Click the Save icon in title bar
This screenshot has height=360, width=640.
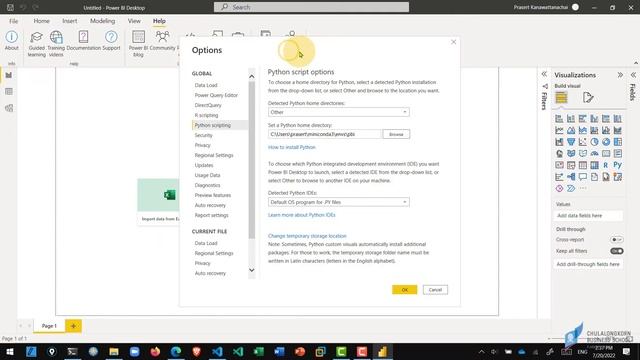tap(10, 7)
